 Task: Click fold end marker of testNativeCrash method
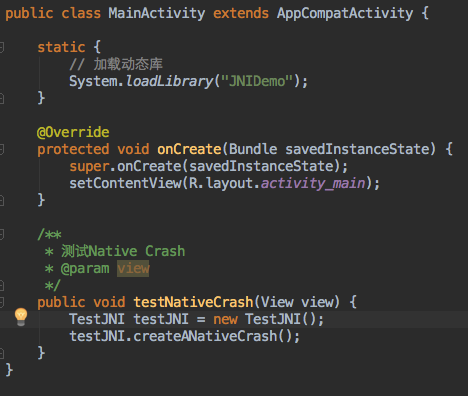pos(1,353)
